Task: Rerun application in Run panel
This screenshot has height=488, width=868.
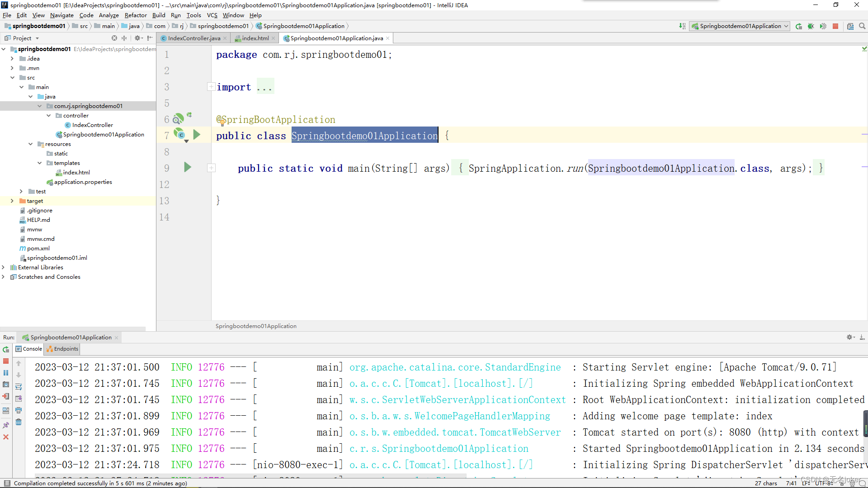Action: pos(6,349)
